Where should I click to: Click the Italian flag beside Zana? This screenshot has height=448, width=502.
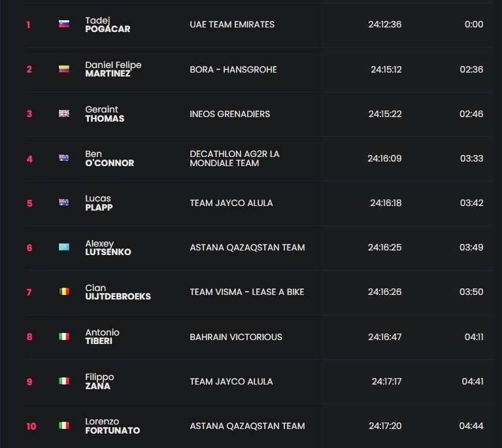click(63, 381)
